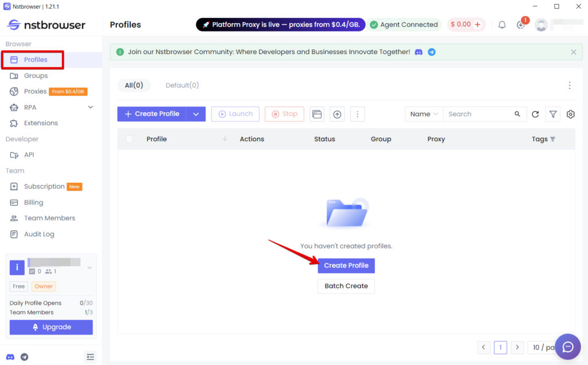Expand the team switcher chevron

click(x=90, y=268)
